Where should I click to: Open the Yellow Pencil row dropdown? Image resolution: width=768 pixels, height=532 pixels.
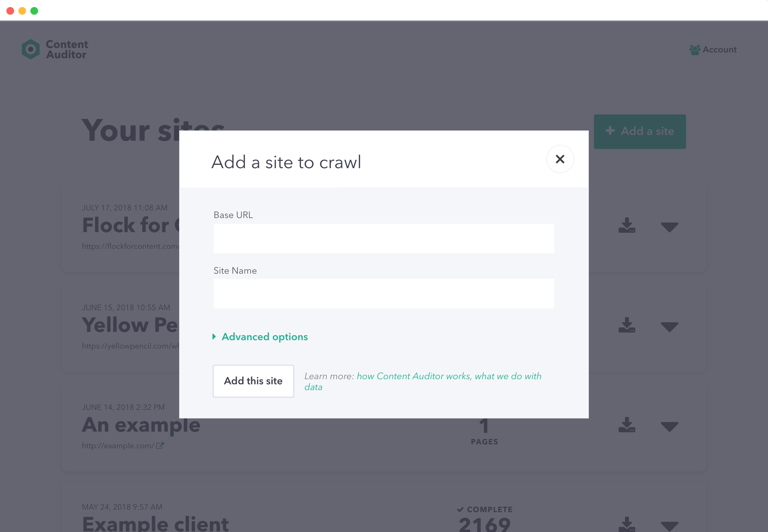pyautogui.click(x=669, y=327)
